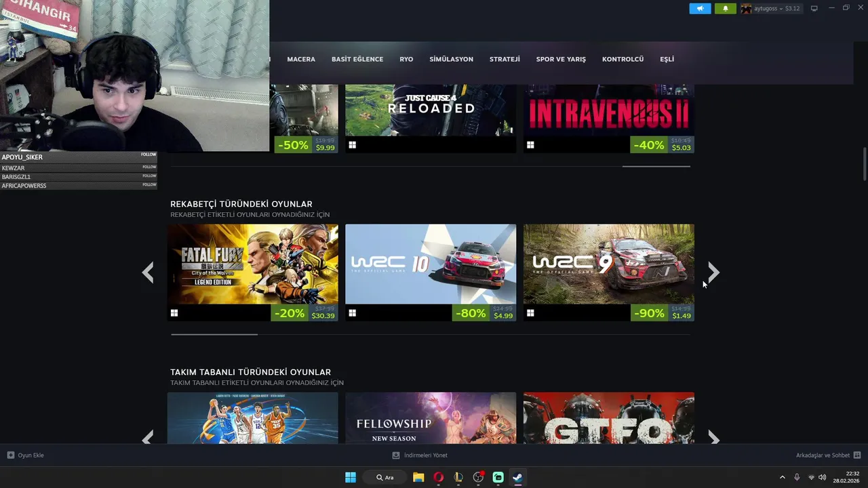Go to next games in Rekabetçi carousel

click(713, 272)
